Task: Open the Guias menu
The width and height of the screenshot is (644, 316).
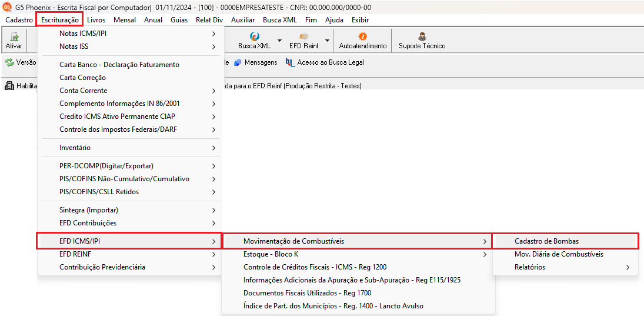Action: (x=179, y=20)
